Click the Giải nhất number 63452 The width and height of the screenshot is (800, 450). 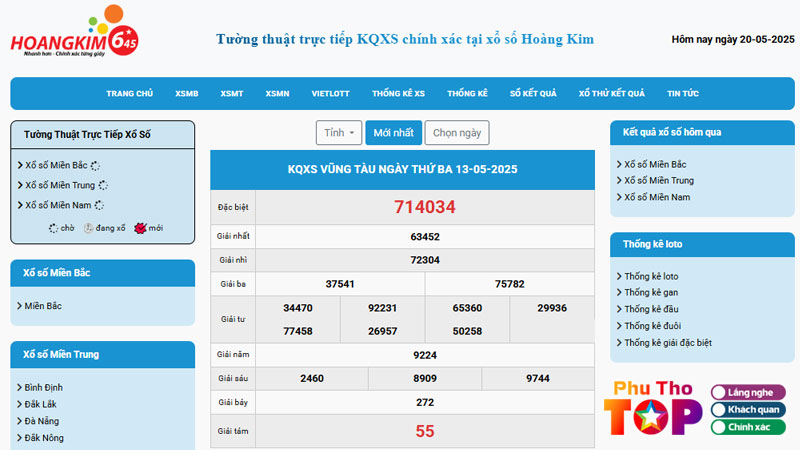424,237
